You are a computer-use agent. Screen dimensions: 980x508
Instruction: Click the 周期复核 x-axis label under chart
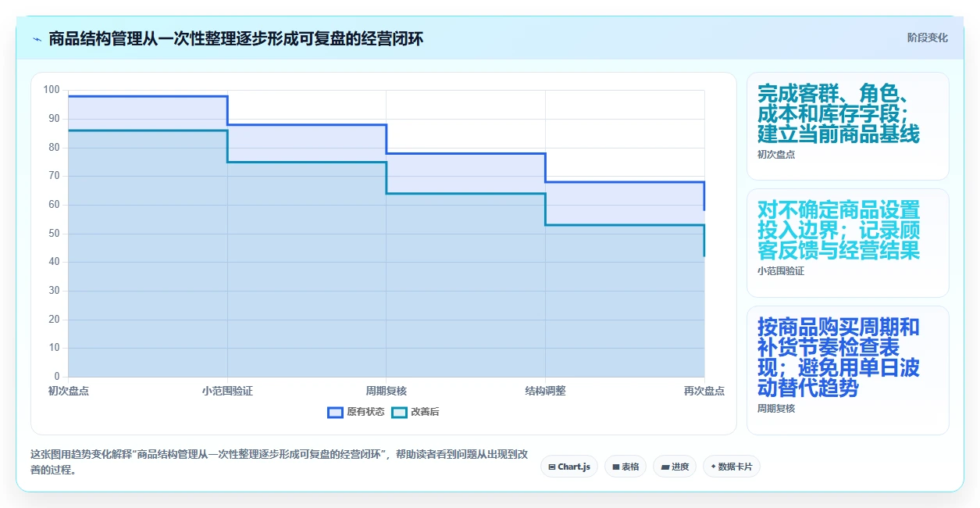[387, 391]
